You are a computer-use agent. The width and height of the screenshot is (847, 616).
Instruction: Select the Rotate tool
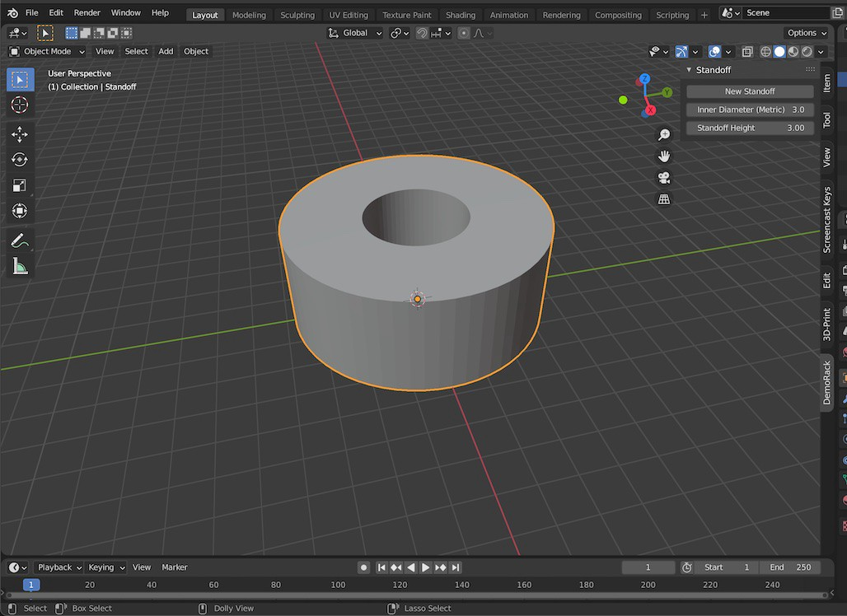(20, 160)
